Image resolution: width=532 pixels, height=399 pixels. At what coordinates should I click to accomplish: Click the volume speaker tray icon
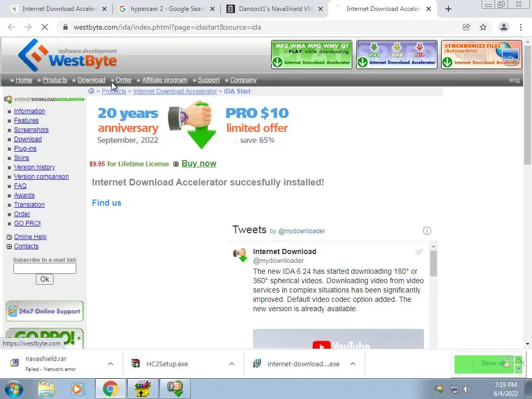coord(467,389)
